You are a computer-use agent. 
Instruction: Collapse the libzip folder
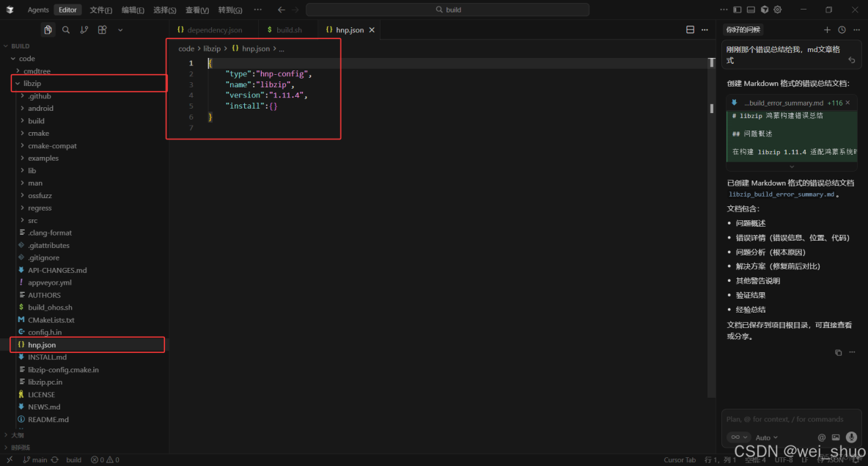17,83
